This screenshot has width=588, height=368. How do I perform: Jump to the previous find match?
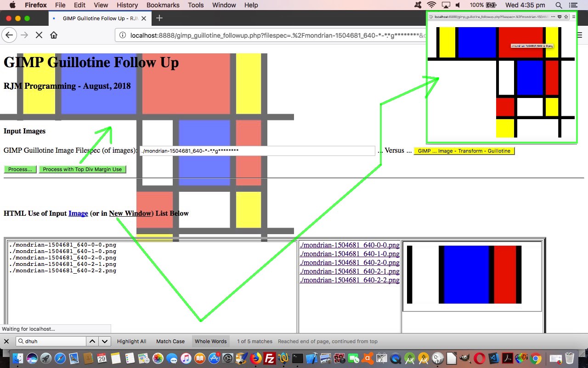[92, 341]
